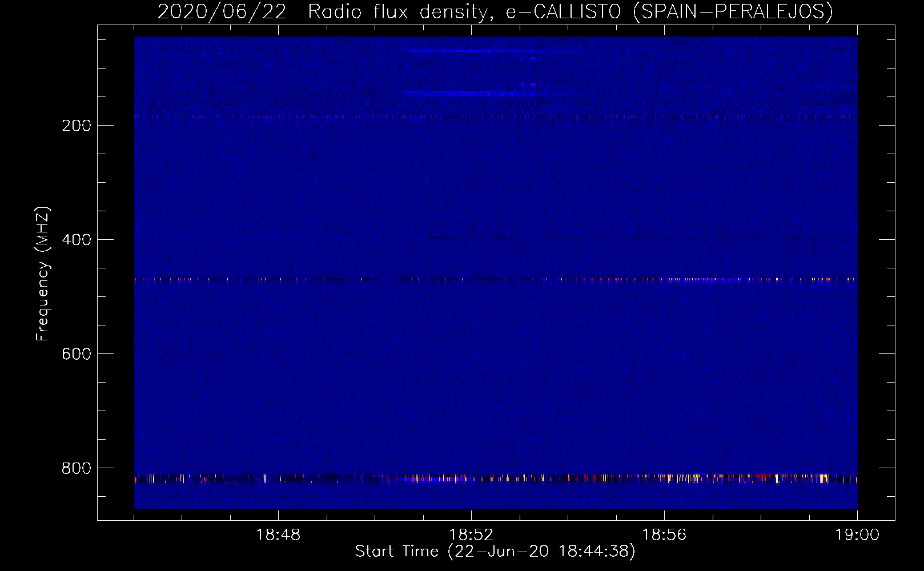Click the 18:56 time tick label

click(x=664, y=535)
